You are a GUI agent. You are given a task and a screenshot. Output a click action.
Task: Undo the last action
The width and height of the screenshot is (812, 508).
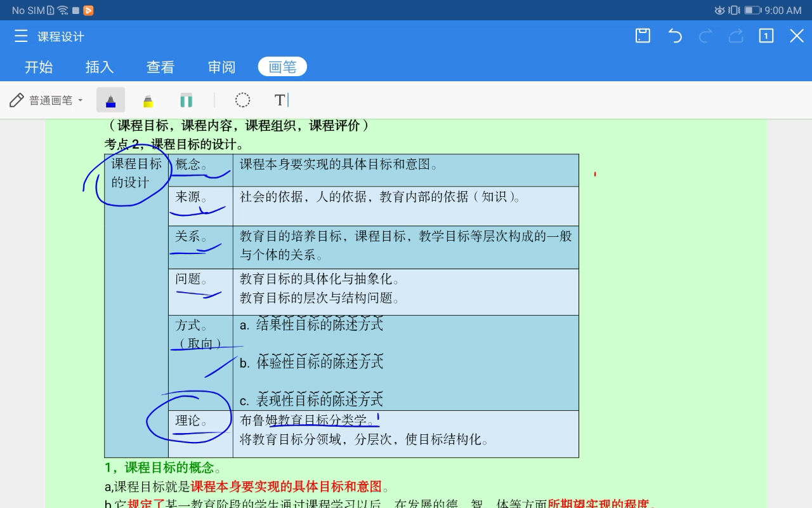tap(675, 36)
